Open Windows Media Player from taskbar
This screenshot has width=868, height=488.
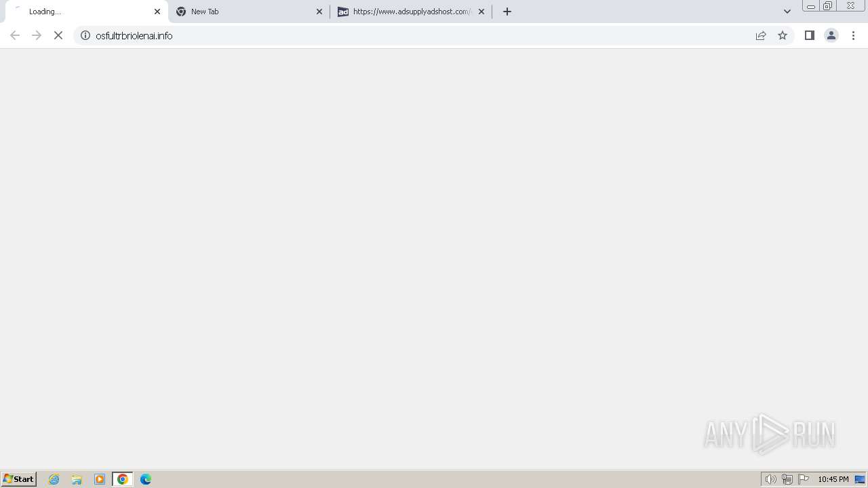[100, 479]
